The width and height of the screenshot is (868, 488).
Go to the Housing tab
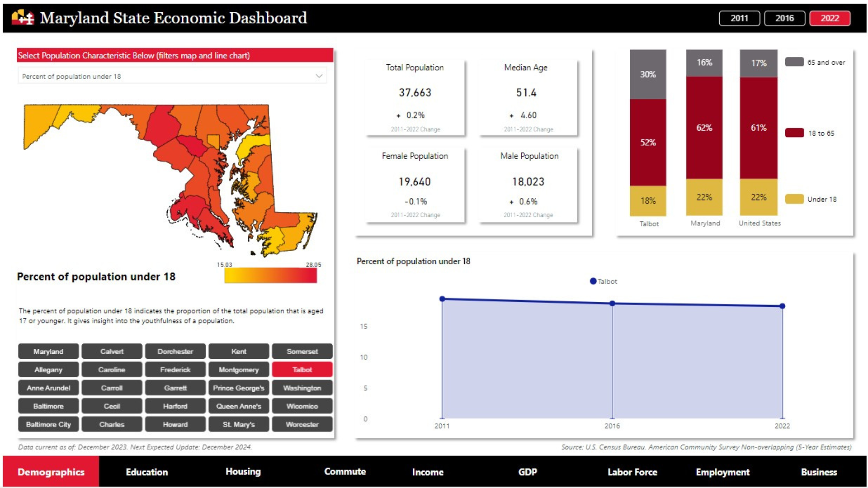[x=243, y=471]
